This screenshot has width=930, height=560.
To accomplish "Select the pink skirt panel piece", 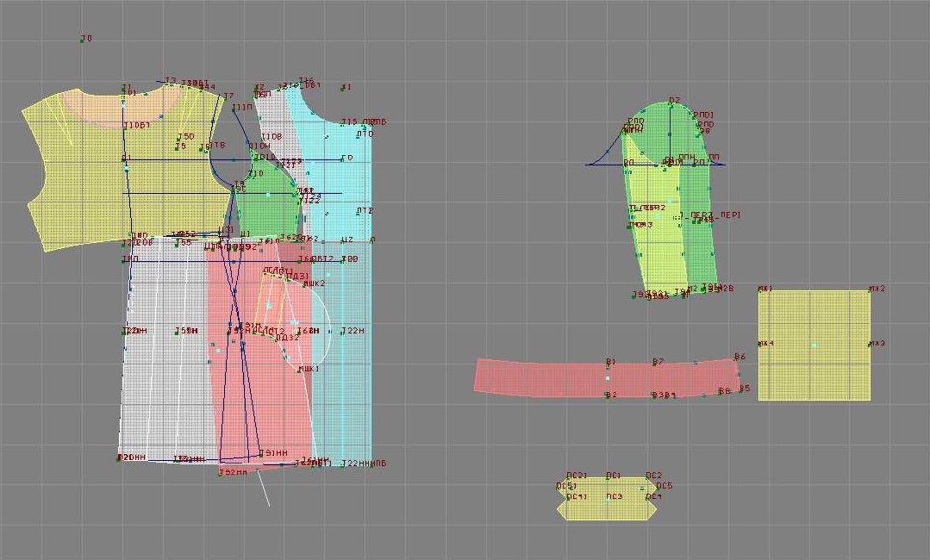I will [x=259, y=414].
